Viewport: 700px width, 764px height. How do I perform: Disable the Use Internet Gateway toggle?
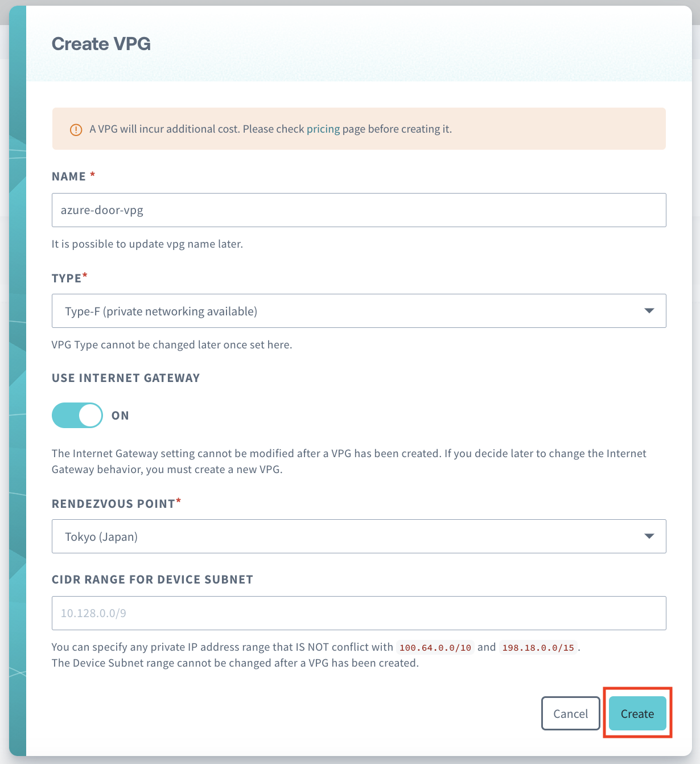[x=77, y=415]
